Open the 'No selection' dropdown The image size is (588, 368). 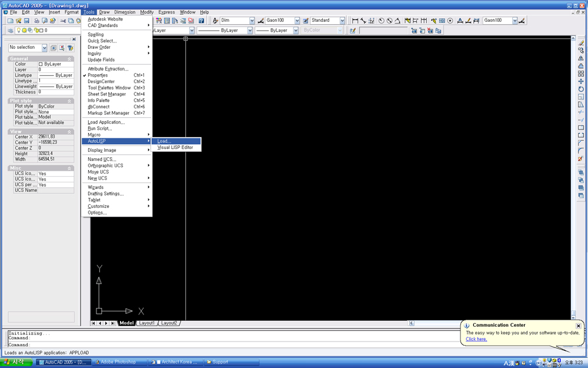[x=44, y=48]
